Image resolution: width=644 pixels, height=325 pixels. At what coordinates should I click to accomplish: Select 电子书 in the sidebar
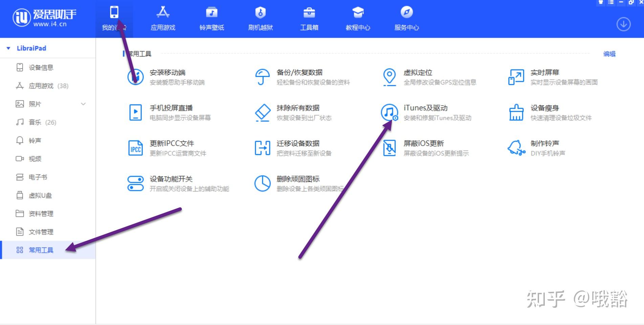coord(48,177)
